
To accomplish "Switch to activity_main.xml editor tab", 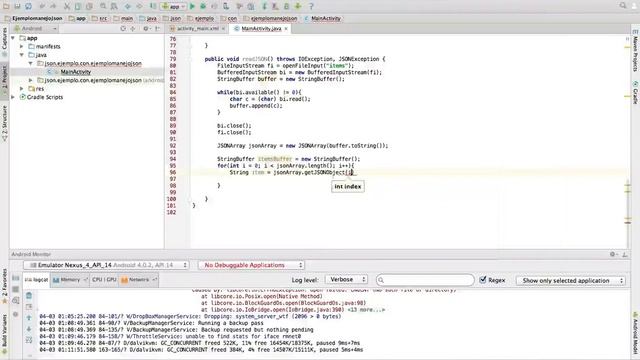I will coord(198,29).
